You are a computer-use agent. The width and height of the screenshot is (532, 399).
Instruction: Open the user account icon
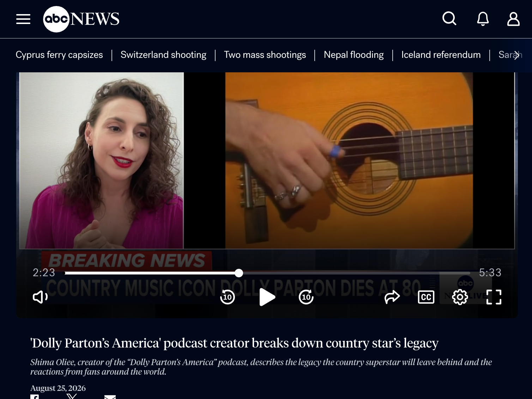[513, 19]
